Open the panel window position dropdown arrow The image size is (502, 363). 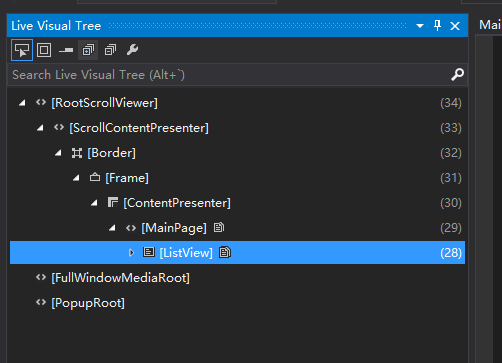point(420,26)
